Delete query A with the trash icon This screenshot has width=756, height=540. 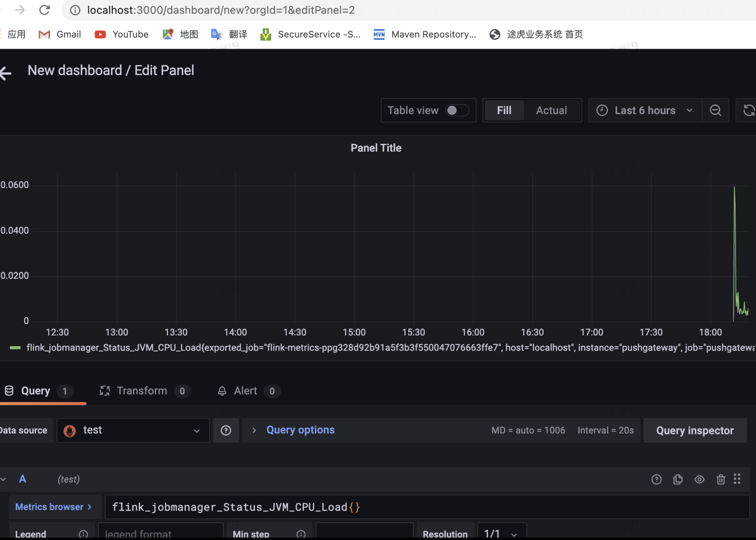(x=720, y=479)
